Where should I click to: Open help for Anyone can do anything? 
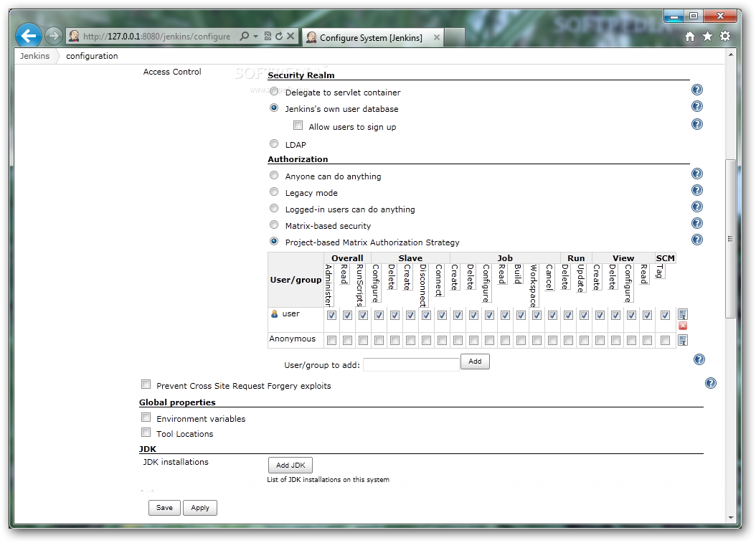[x=696, y=174]
